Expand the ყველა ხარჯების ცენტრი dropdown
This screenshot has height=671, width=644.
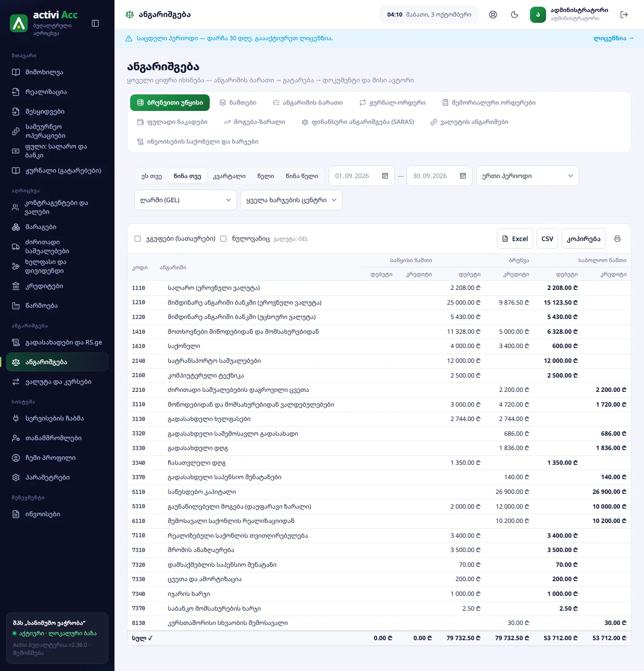click(292, 200)
